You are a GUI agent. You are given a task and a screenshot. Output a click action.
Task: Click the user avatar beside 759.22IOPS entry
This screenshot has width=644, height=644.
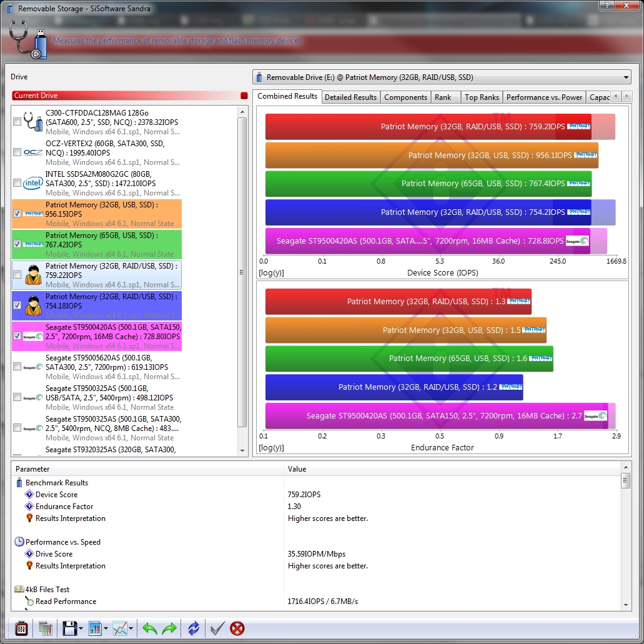pos(33,275)
